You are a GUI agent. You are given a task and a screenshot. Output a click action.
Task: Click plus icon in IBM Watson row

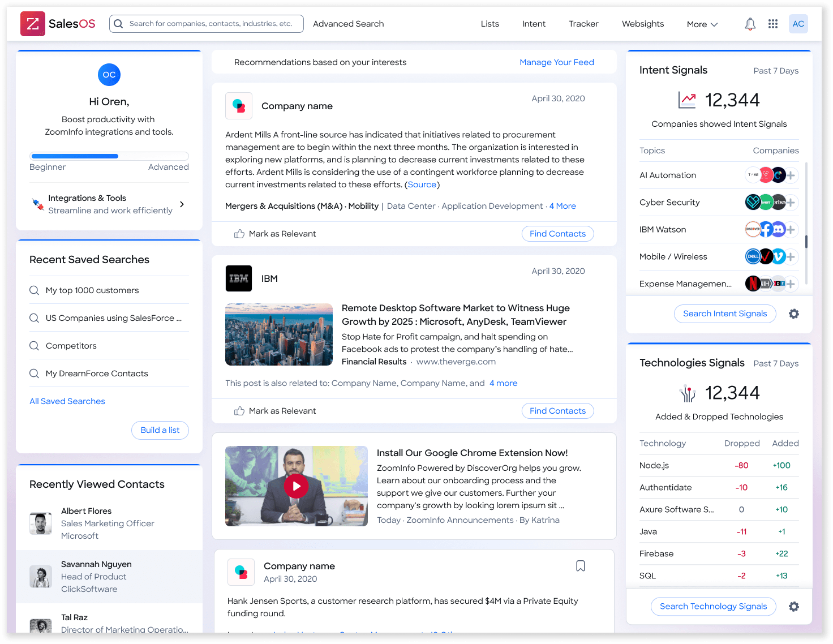tap(791, 230)
